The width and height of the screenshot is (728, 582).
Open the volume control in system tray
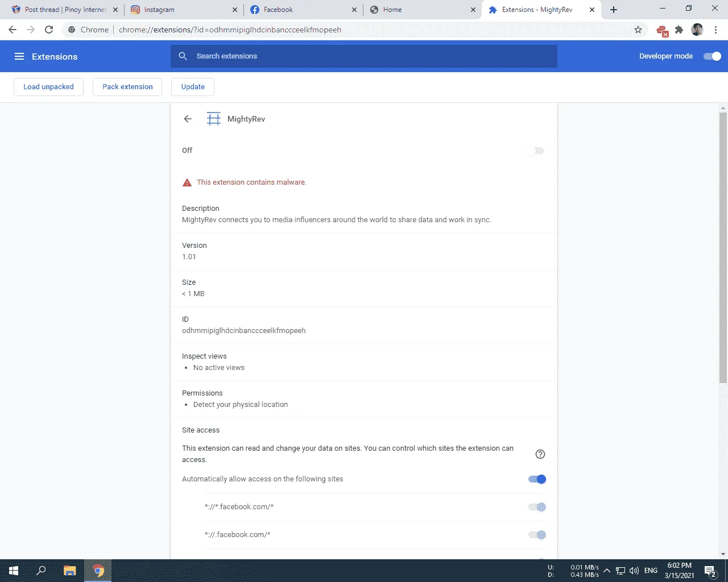coord(634,571)
